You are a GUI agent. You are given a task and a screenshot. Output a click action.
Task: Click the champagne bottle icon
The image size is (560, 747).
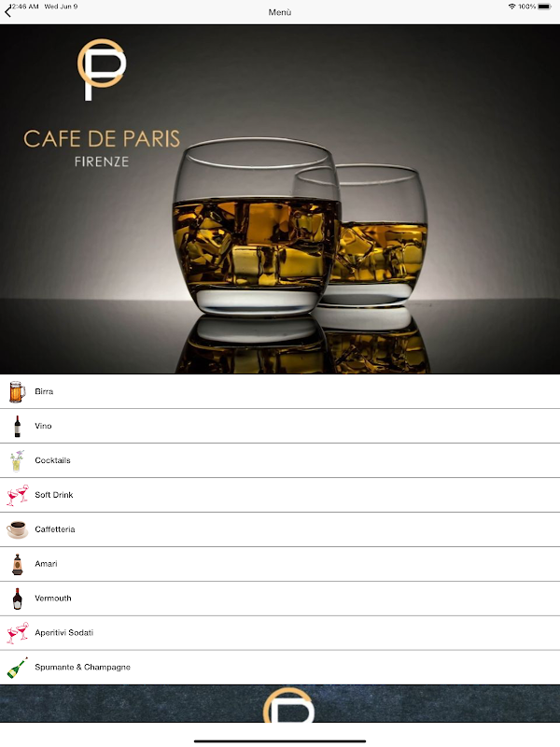coord(17,668)
